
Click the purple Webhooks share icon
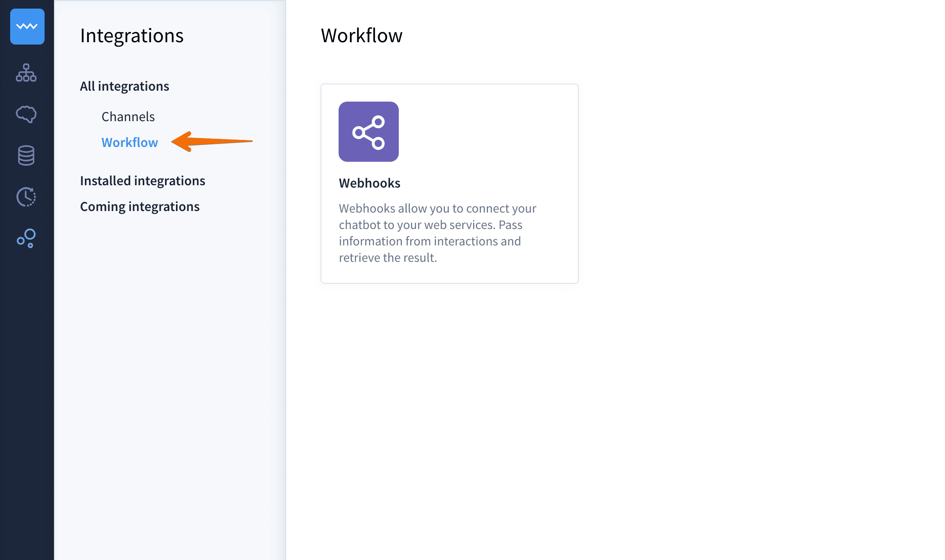tap(369, 132)
